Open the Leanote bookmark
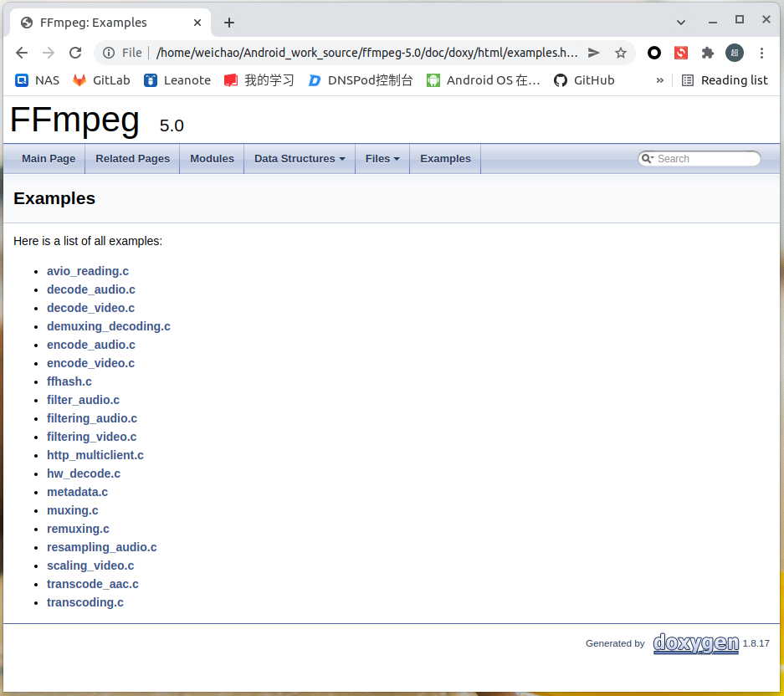This screenshot has height=696, width=784. pyautogui.click(x=177, y=80)
